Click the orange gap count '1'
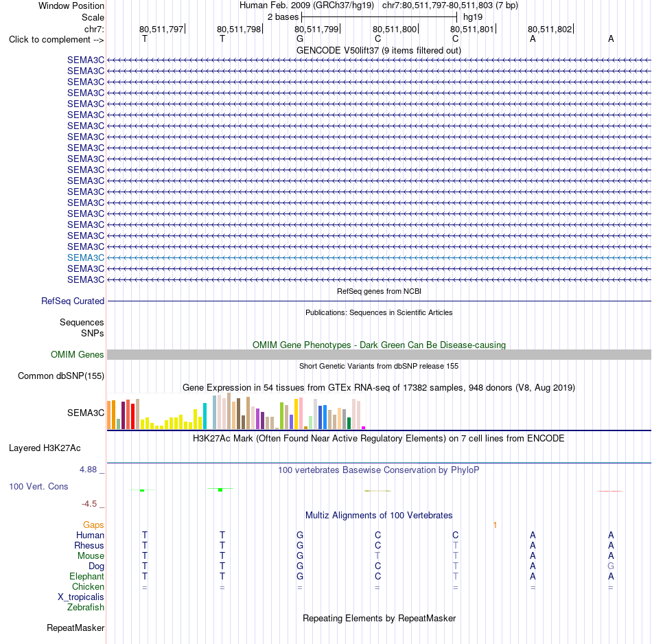The width and height of the screenshot is (652, 644). [x=495, y=525]
